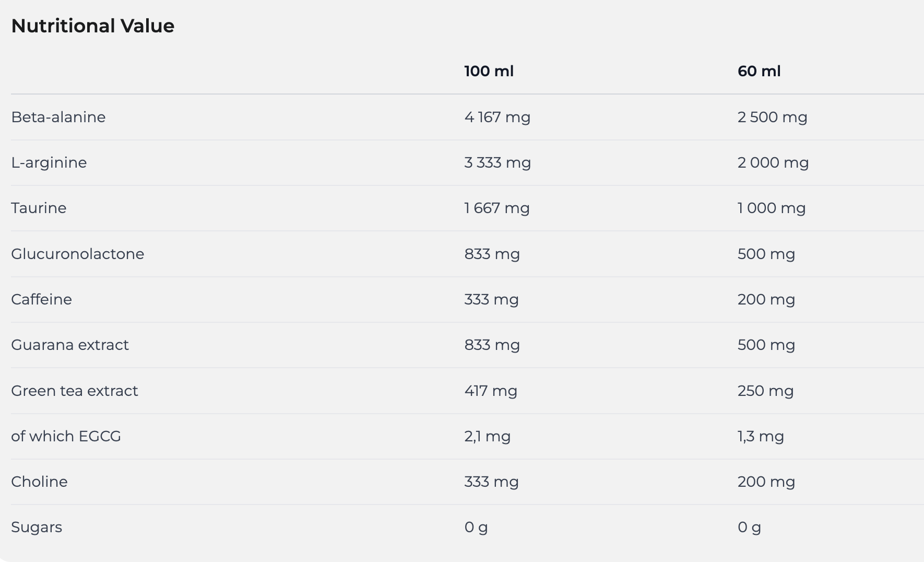Click the 'of which EGCG' label

pos(66,436)
